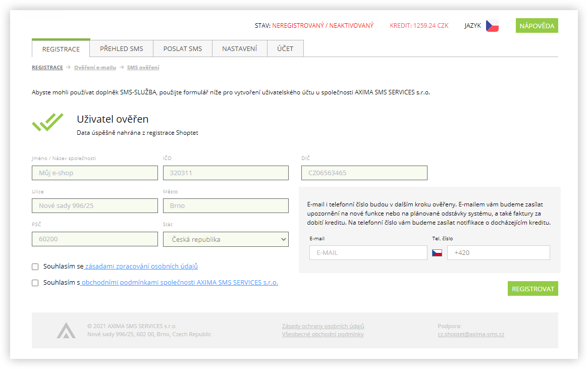
Task: Click the AXIMA logo in footer
Action: click(66, 330)
